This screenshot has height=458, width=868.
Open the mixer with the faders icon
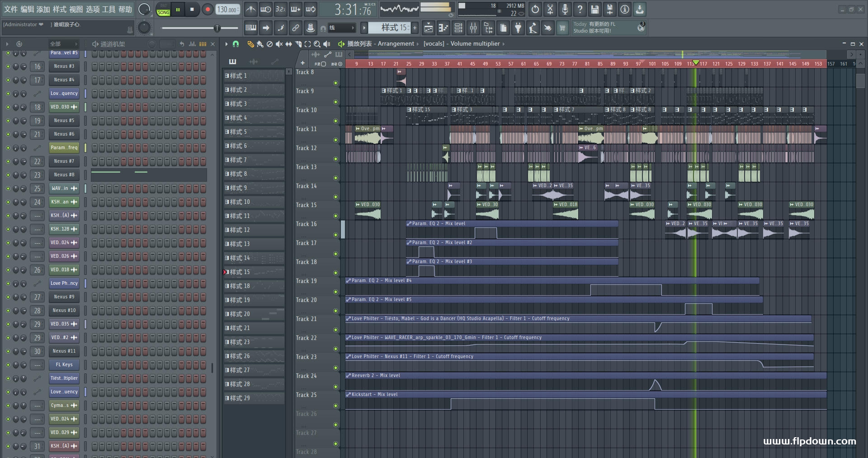473,28
